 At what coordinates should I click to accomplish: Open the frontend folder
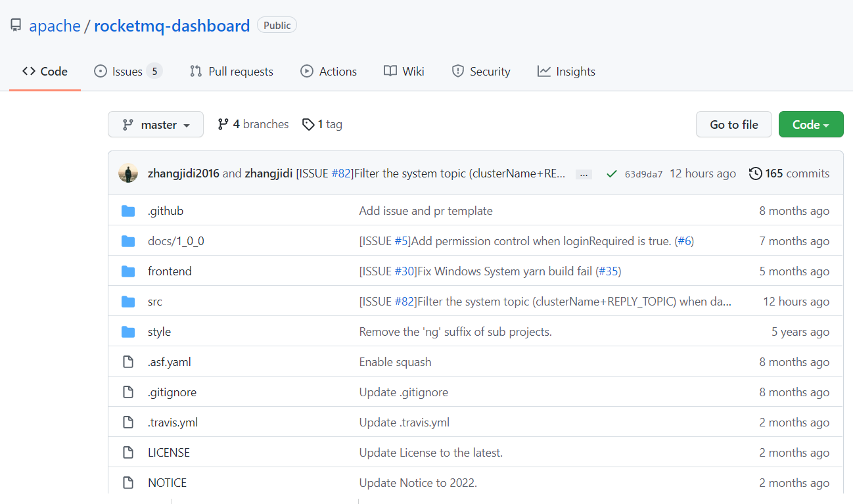pos(170,271)
